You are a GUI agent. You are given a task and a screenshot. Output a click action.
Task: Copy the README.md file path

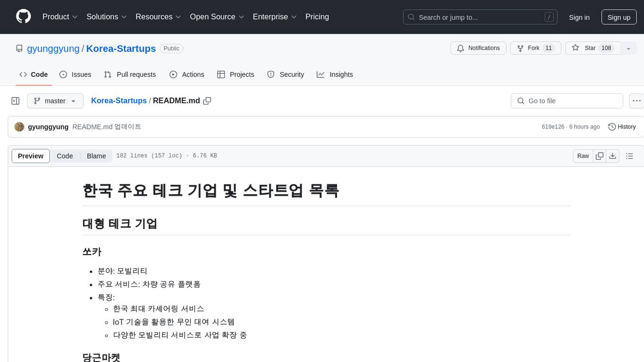(x=207, y=101)
